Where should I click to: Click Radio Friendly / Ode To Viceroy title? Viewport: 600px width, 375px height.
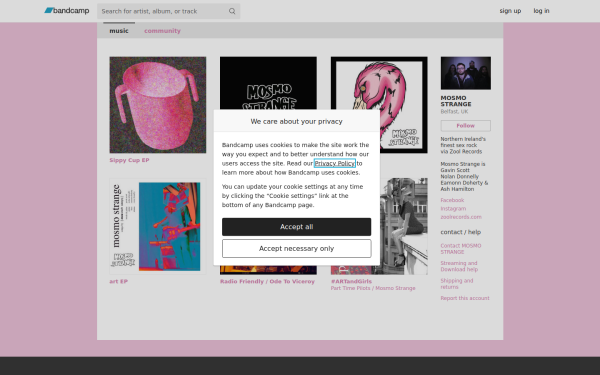(x=267, y=281)
